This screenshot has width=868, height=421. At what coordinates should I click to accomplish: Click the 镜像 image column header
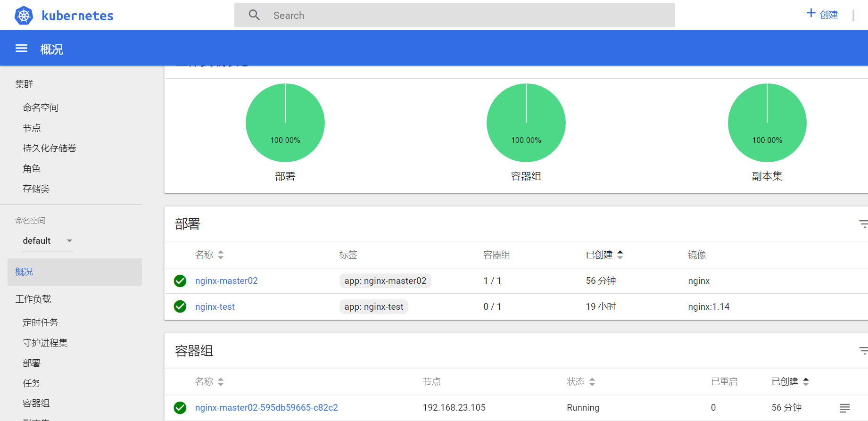tap(697, 255)
